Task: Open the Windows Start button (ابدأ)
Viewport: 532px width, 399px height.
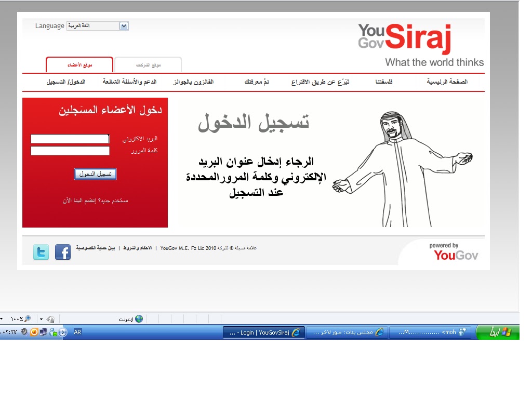Action: [497, 332]
